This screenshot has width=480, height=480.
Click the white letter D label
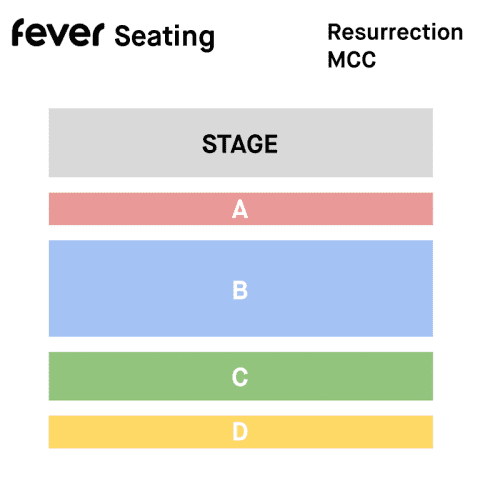click(x=240, y=432)
